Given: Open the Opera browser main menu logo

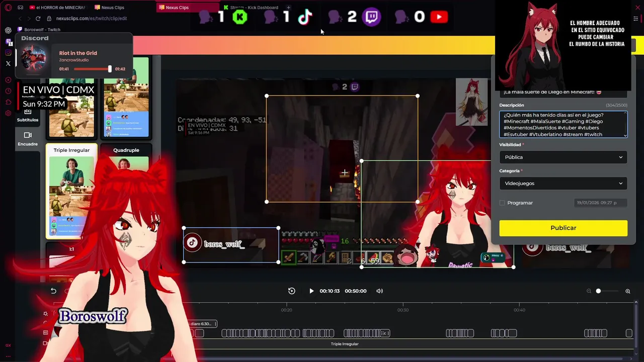Looking at the screenshot, I should tap(8, 8).
